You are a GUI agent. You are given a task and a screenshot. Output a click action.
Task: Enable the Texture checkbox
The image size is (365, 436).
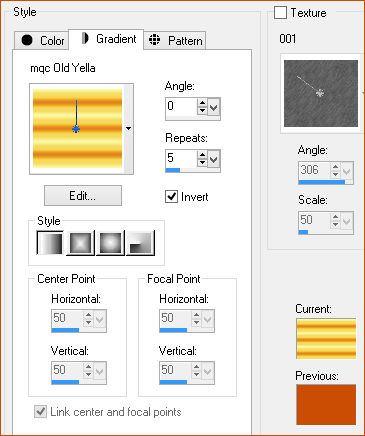(x=280, y=13)
